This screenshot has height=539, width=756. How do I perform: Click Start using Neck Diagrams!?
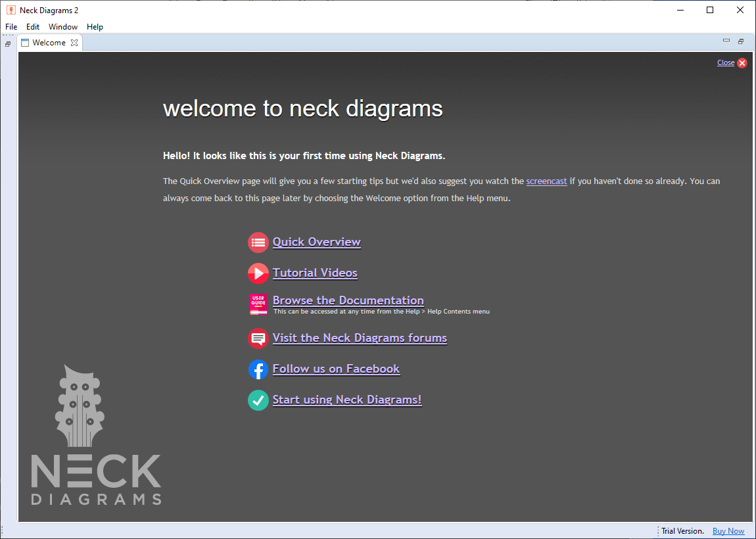click(346, 400)
